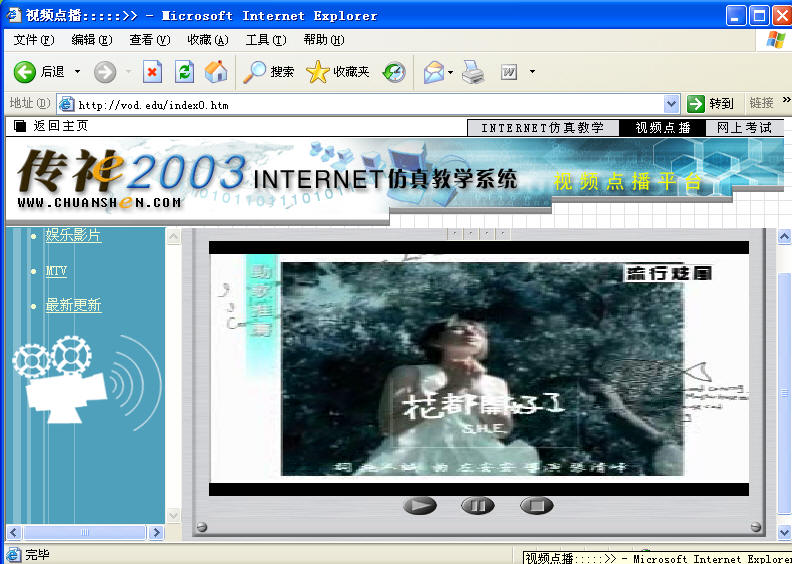Go to Home page icon
This screenshot has width=792, height=564.
point(215,72)
